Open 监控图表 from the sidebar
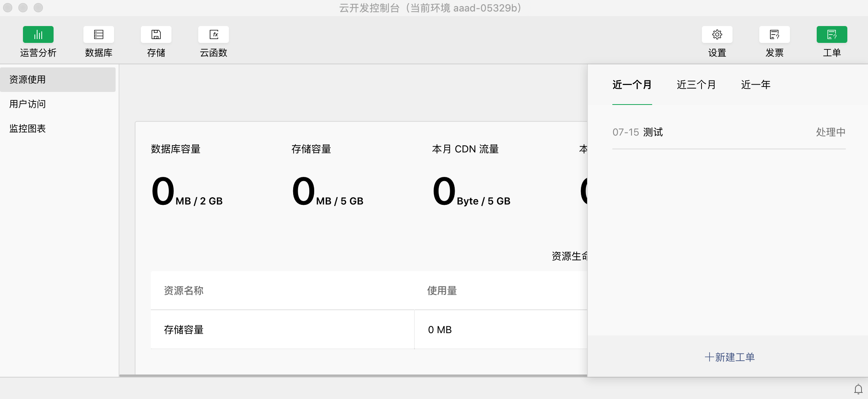This screenshot has width=868, height=399. click(x=28, y=129)
